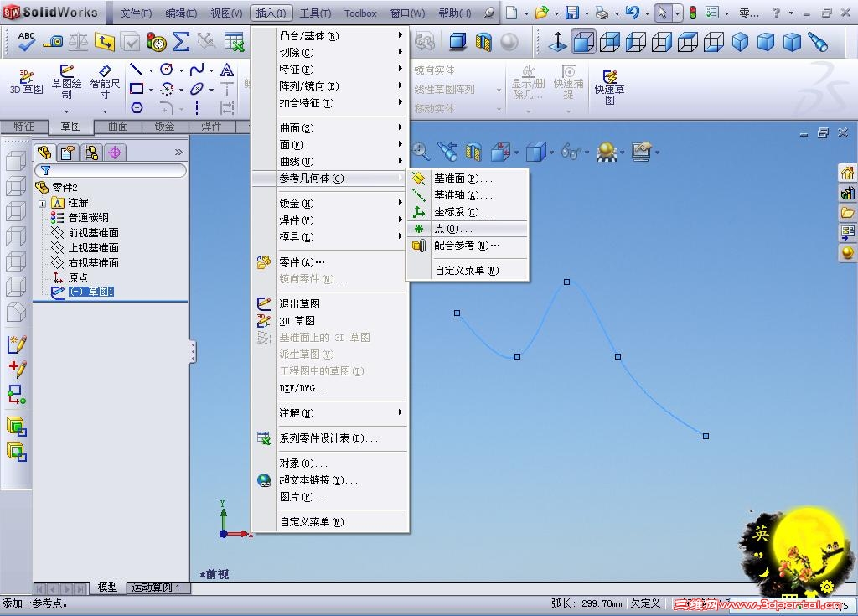The width and height of the screenshot is (858, 616).
Task: Open the Rectangle tool dropdown arrow
Action: click(x=151, y=89)
